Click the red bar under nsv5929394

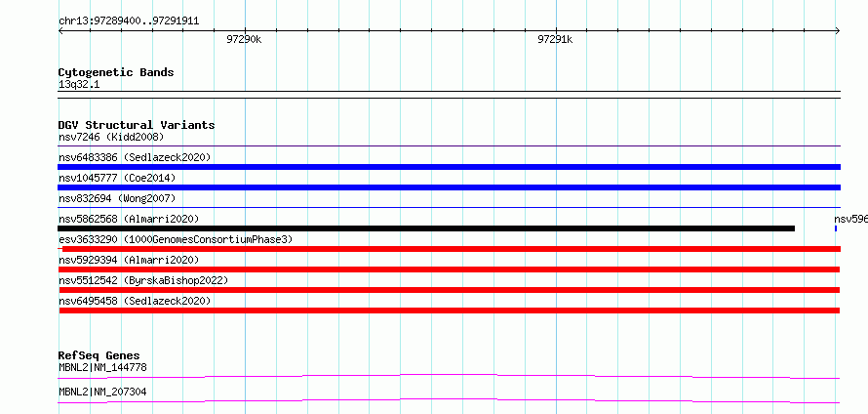pos(449,269)
